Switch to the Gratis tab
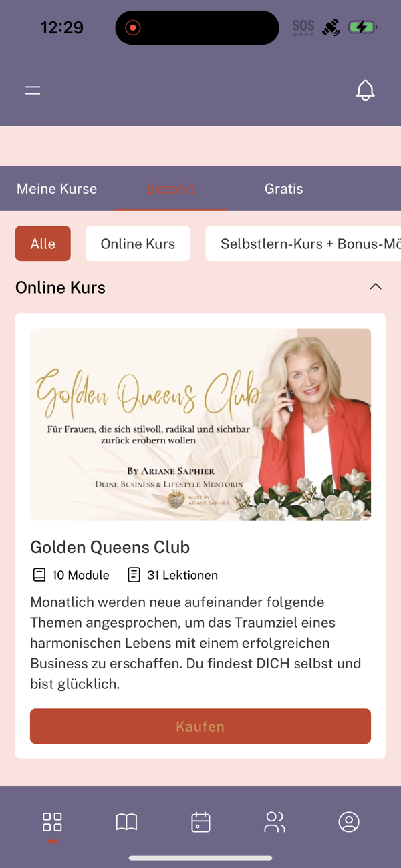Image resolution: width=401 pixels, height=868 pixels. (x=284, y=188)
